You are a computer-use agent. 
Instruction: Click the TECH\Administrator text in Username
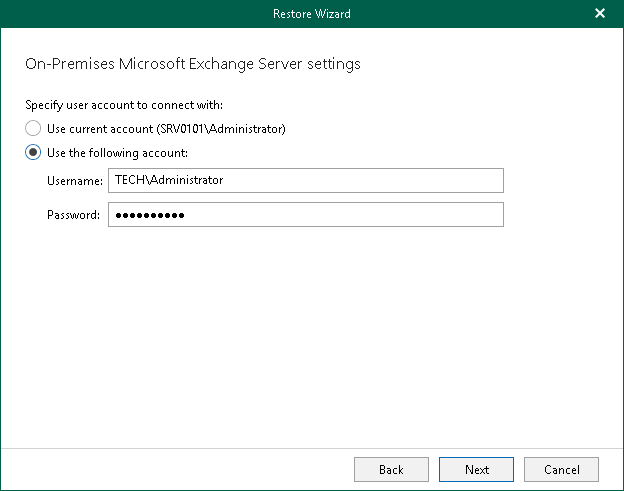[x=169, y=180]
